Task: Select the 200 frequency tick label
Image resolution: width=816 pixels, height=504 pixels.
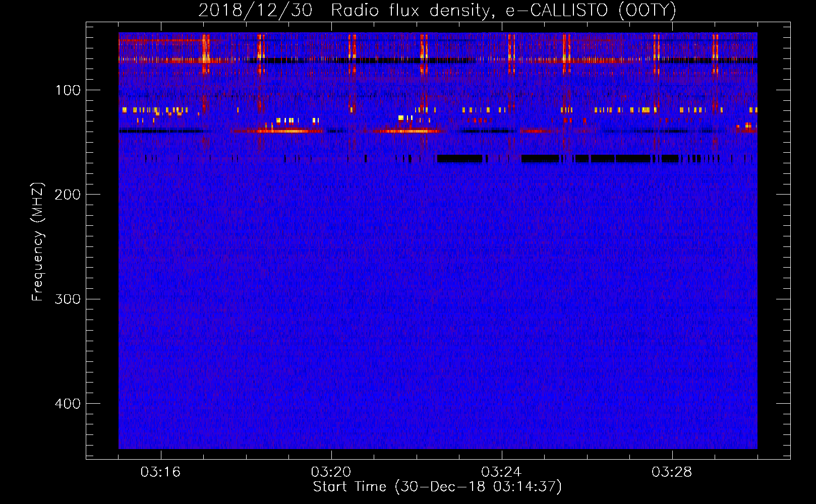Action: 68,195
